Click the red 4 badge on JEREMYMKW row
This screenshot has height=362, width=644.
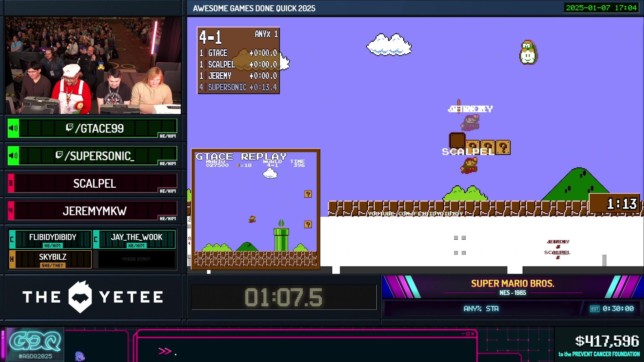11,210
